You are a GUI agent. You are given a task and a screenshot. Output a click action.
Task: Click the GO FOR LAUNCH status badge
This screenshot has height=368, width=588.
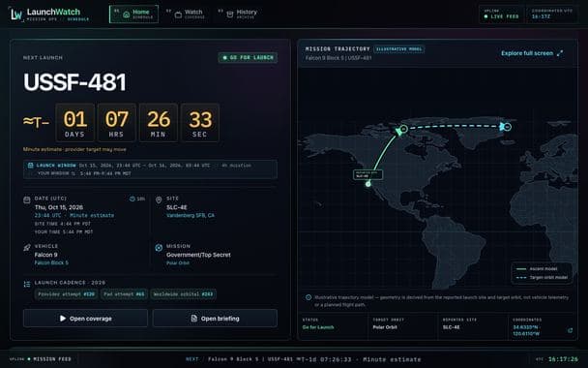pyautogui.click(x=248, y=57)
